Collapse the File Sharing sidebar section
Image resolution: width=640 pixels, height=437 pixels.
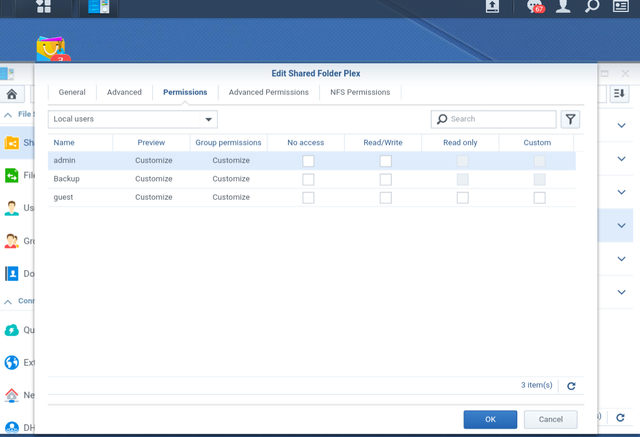coord(8,115)
